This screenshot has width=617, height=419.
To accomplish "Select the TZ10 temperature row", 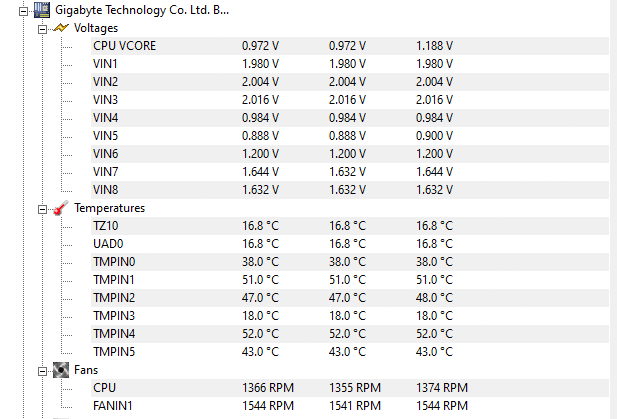I will [350, 226].
